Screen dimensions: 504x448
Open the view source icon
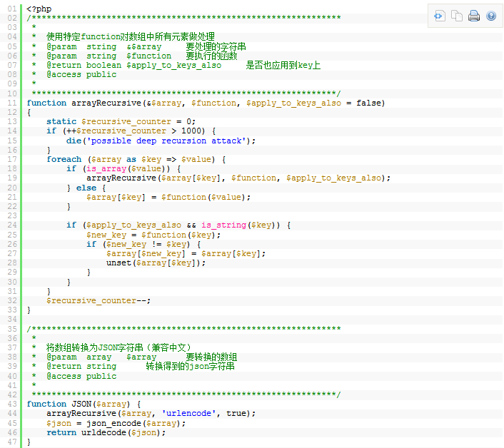pyautogui.click(x=439, y=16)
